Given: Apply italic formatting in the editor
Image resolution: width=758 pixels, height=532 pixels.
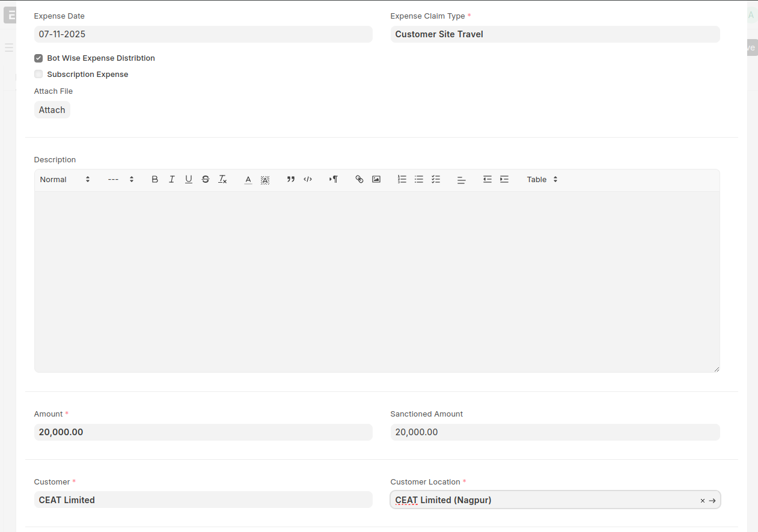Looking at the screenshot, I should 171,179.
